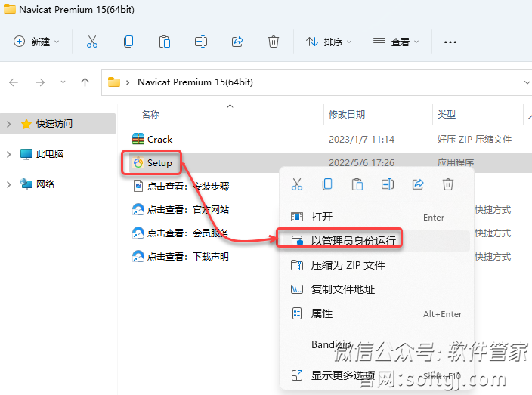The height and width of the screenshot is (395, 532).
Task: Select the 点击查看：官方网站 shortcut
Action: 188,209
